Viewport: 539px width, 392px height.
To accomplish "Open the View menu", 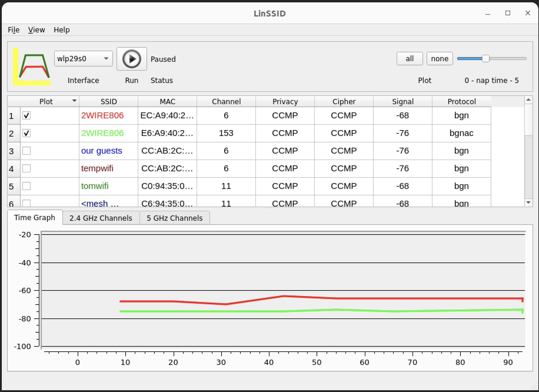I will tap(36, 30).
